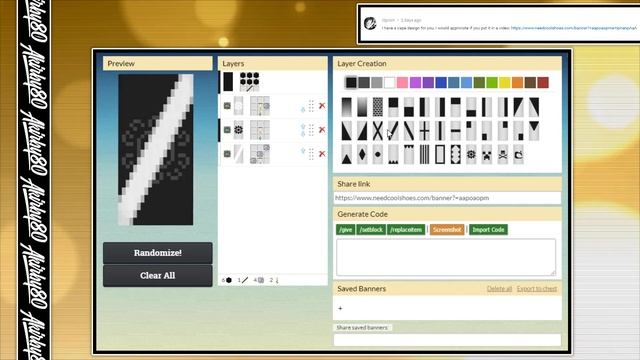The image size is (640, 360).
Task: Pick the bottom indented edge pattern
Action: point(393,155)
